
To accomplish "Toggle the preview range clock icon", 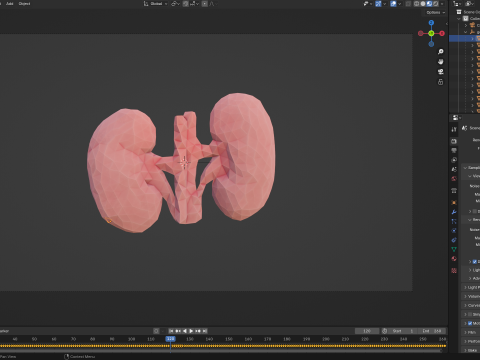I will click(384, 331).
